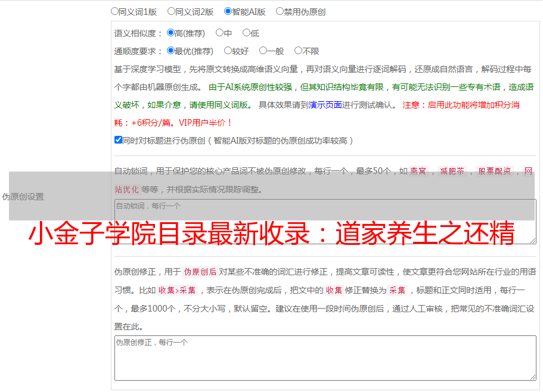Screen dimensions: 543x392
Task: Focus the 自动锁词 textarea
Action: pyautogui.click(x=325, y=222)
